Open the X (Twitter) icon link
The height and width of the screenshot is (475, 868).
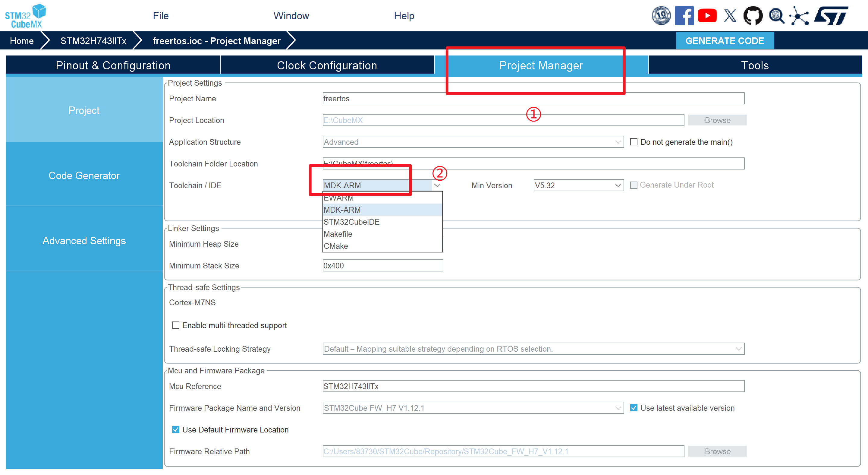click(730, 15)
